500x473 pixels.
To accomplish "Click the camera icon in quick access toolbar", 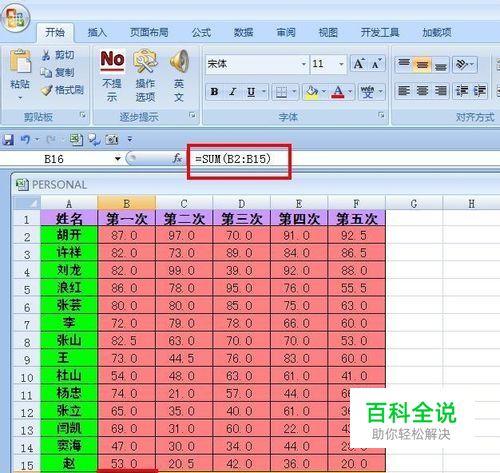I will [x=112, y=139].
